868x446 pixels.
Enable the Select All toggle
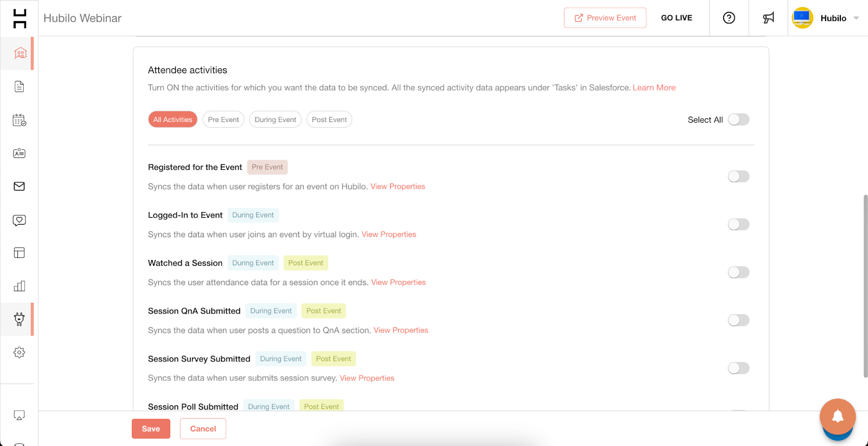point(738,119)
